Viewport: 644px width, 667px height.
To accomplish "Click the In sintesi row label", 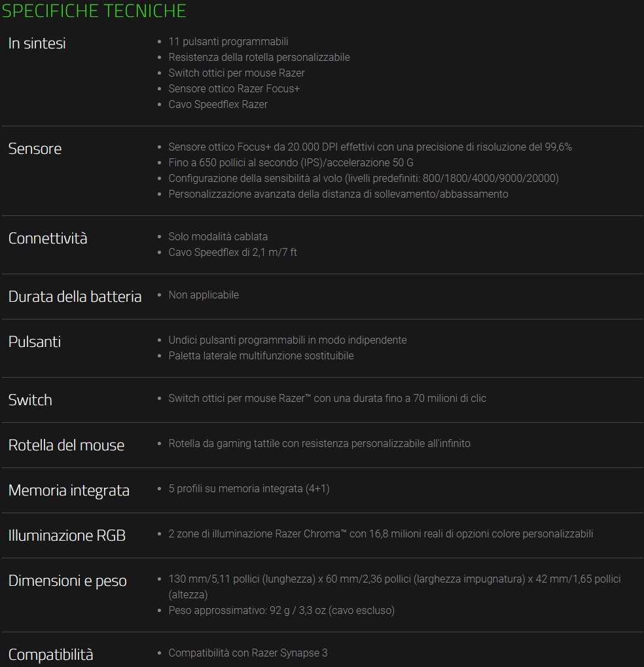I will click(x=37, y=43).
